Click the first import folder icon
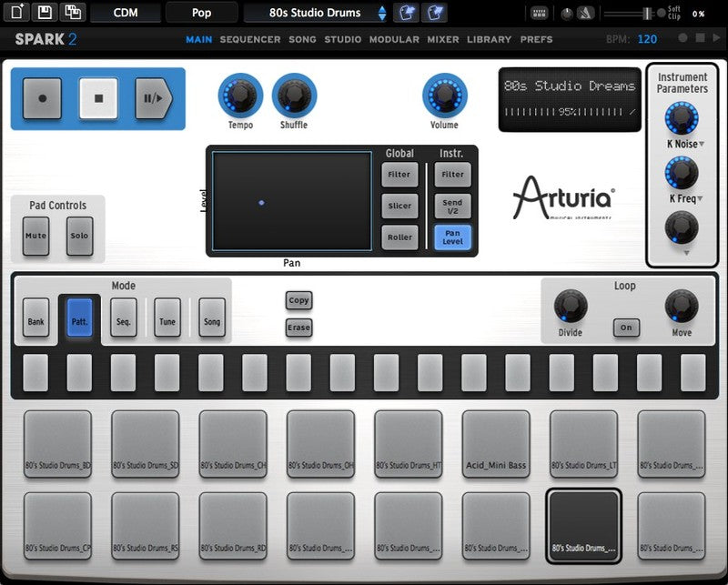 click(x=406, y=13)
